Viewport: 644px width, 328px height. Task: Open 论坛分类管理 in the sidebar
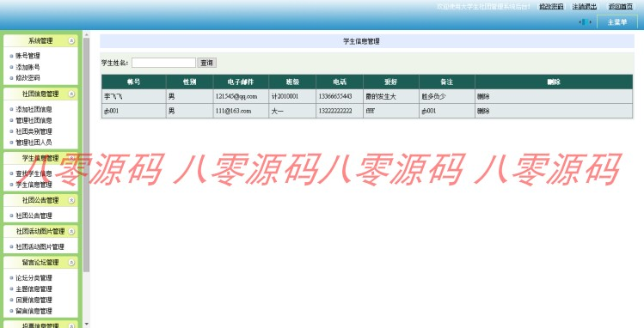point(34,278)
